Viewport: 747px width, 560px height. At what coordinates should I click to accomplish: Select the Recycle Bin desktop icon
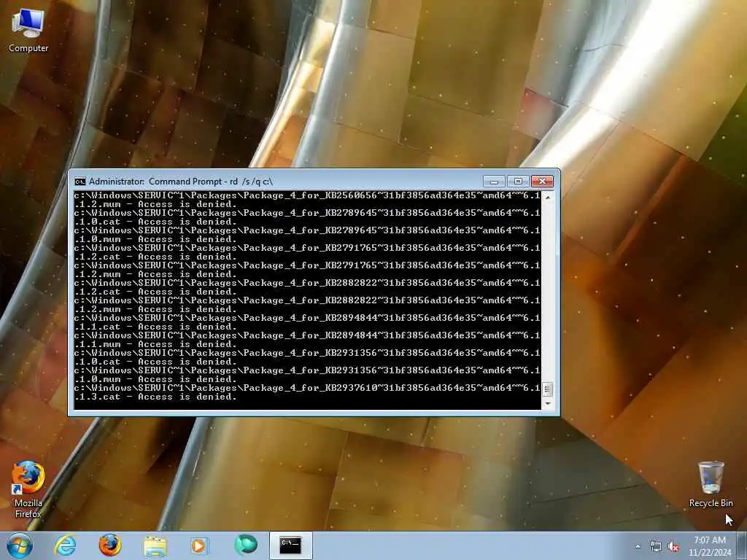(711, 484)
